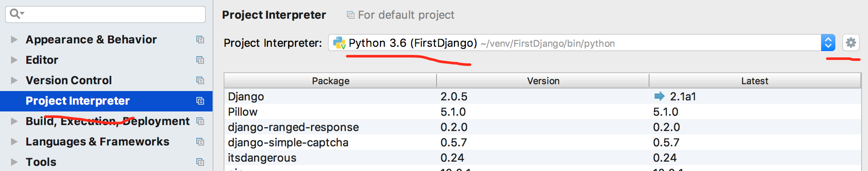Click project-level icon beside Version Control
The width and height of the screenshot is (868, 171).
(x=200, y=80)
